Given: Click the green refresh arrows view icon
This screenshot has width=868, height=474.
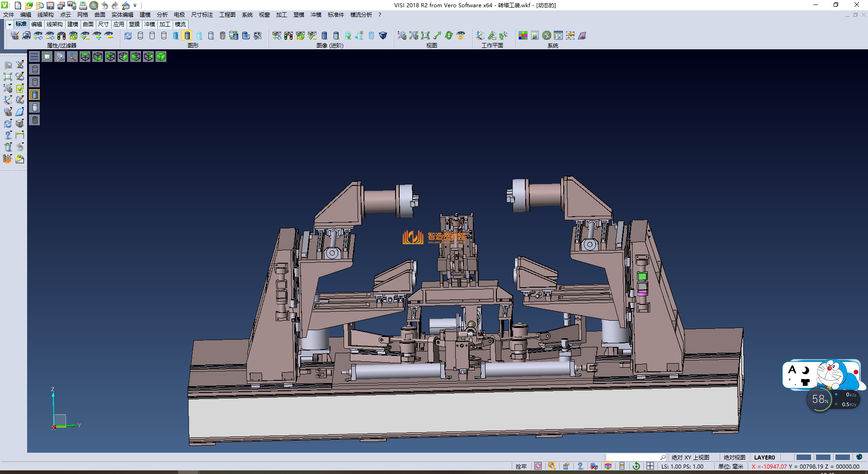Looking at the screenshot, I should [x=449, y=36].
